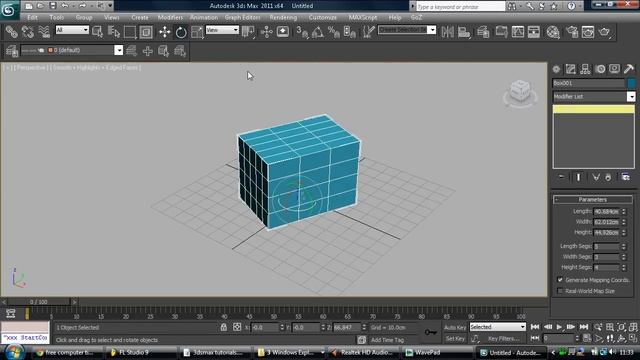Click frame 50 on the timeline track

(x=273, y=313)
